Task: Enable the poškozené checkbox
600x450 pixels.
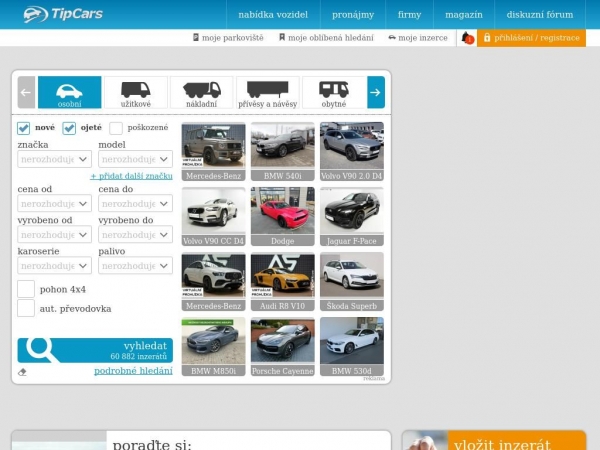Action: [116, 128]
